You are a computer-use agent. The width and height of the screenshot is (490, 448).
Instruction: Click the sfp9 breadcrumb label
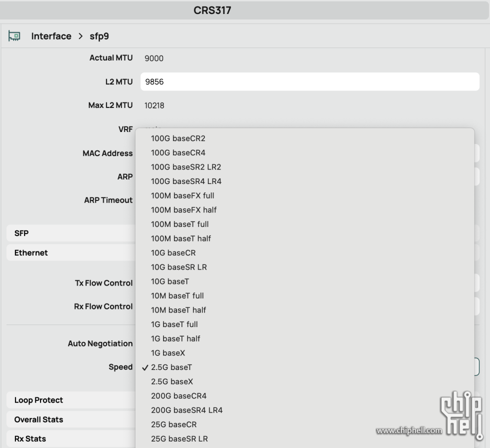click(x=99, y=36)
